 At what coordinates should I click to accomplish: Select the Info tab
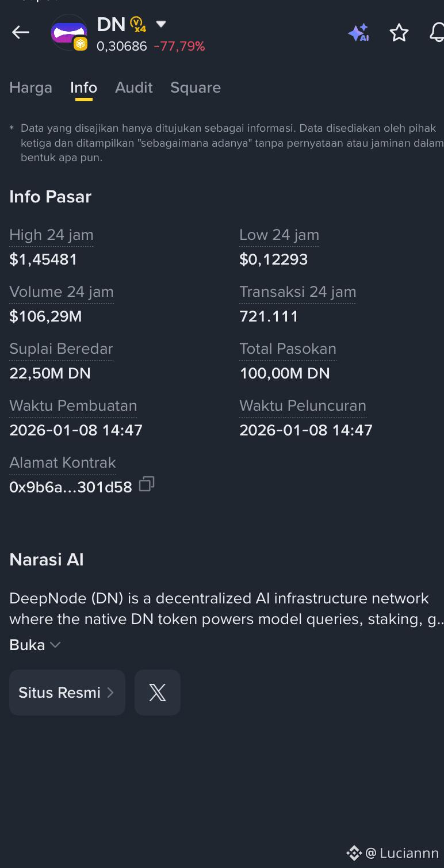(83, 87)
